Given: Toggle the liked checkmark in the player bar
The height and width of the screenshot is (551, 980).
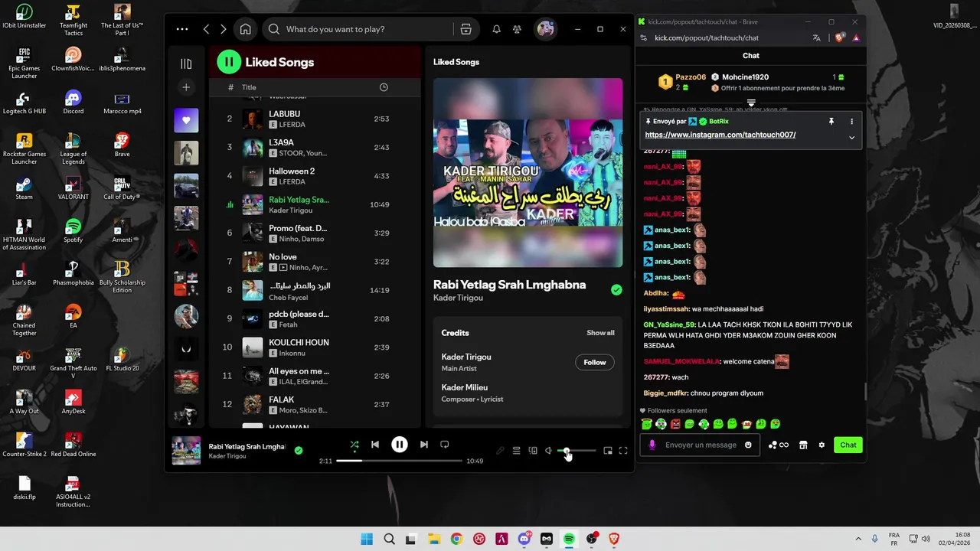Looking at the screenshot, I should pos(299,451).
